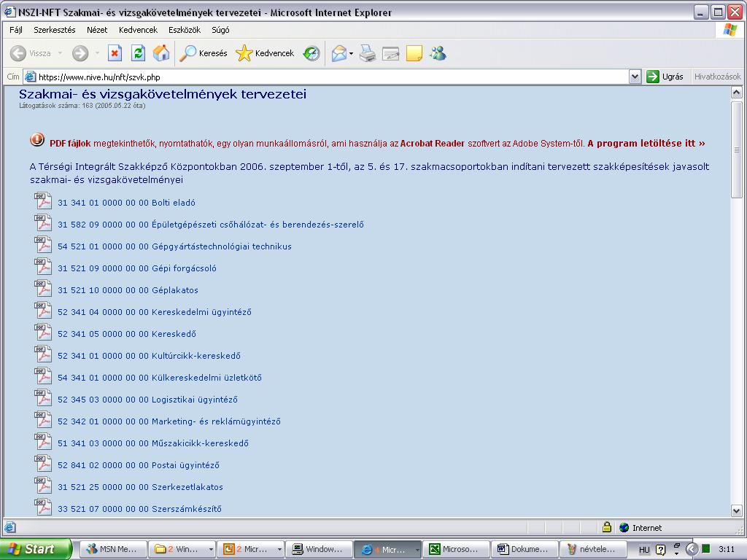
Task: Open Épületgépészeti csőhálózat- és berendezés-szerelő link
Action: tap(211, 225)
